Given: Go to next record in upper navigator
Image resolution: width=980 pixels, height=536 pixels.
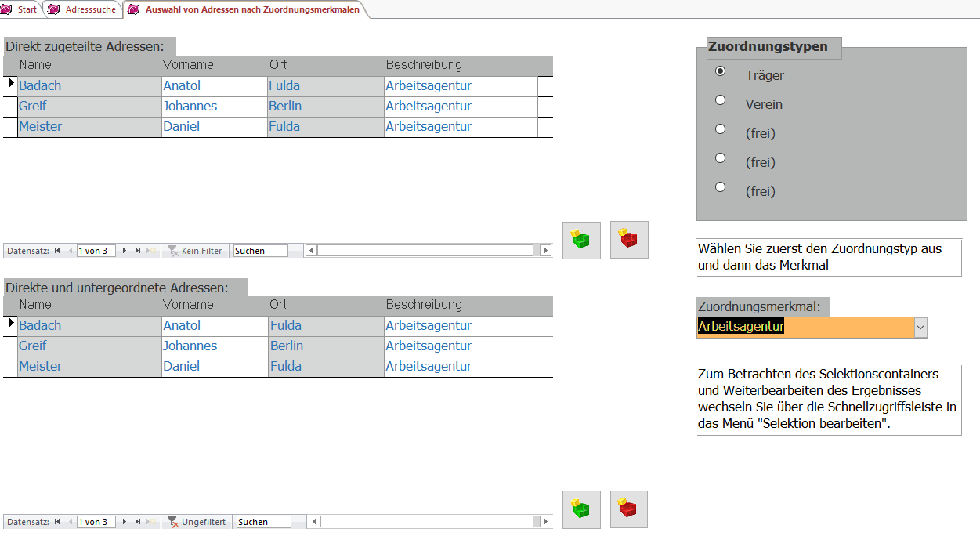Looking at the screenshot, I should (x=124, y=251).
